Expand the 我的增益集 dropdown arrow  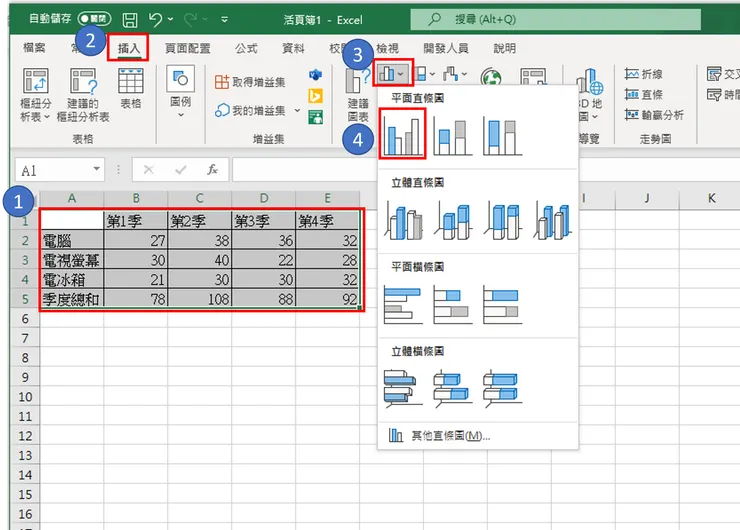(297, 111)
